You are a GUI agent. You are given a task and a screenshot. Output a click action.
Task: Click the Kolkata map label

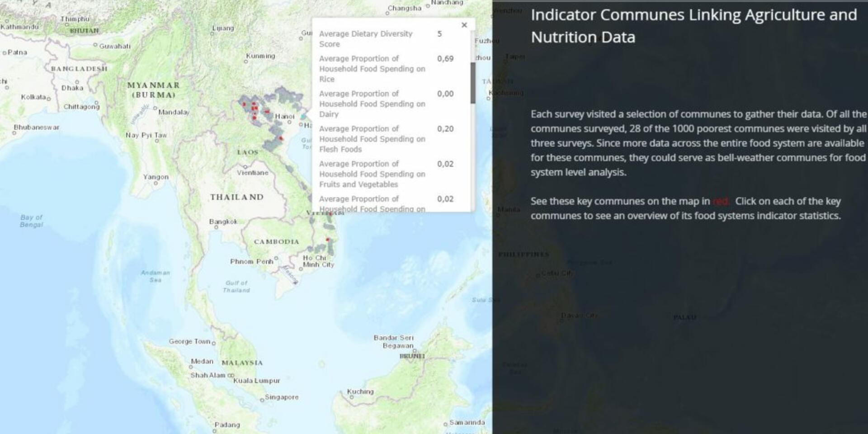[33, 97]
